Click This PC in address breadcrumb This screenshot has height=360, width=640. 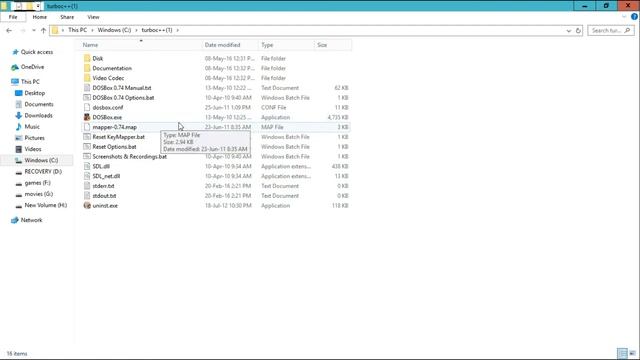(x=77, y=30)
